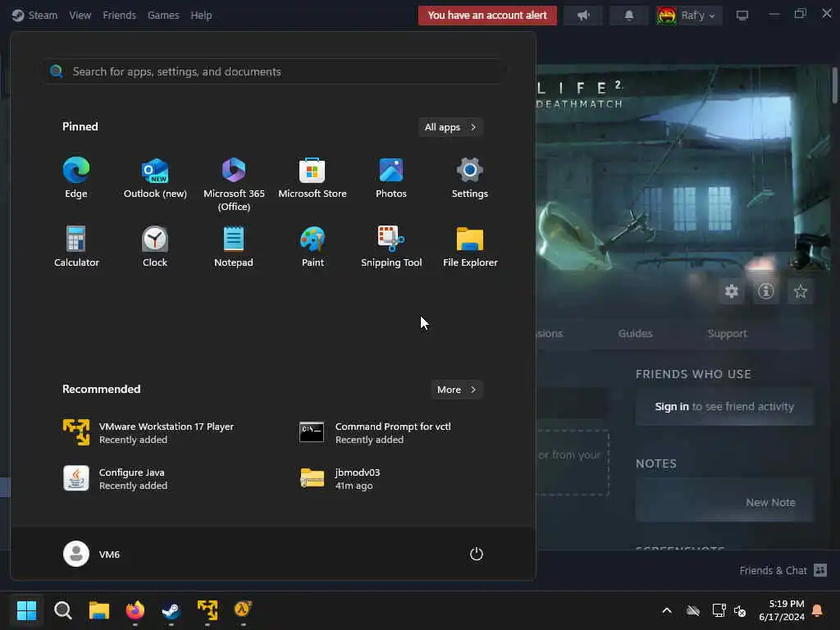This screenshot has height=630, width=840.
Task: Open Notepad from Start menu
Action: tap(234, 246)
